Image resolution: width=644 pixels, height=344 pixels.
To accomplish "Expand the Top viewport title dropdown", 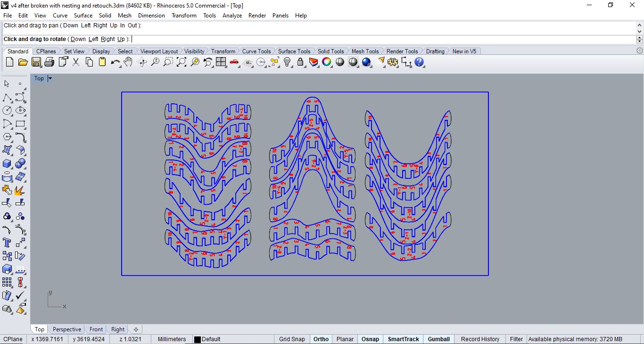I will point(50,78).
